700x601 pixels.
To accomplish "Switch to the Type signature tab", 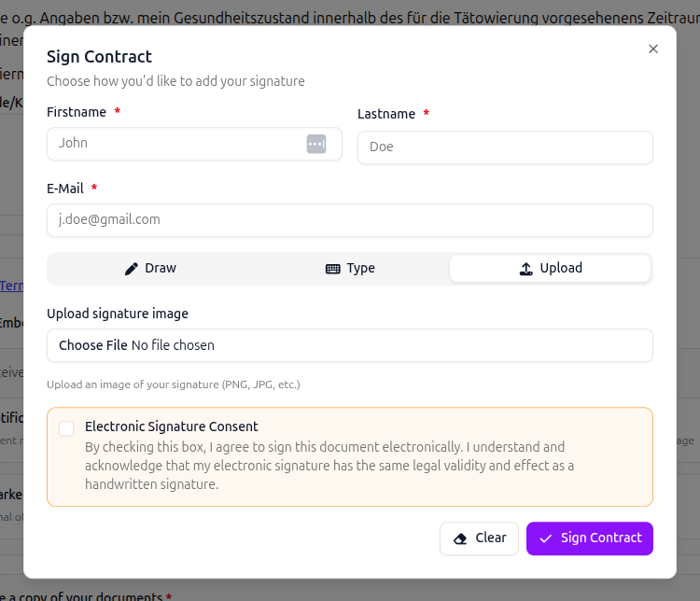I will pyautogui.click(x=350, y=269).
